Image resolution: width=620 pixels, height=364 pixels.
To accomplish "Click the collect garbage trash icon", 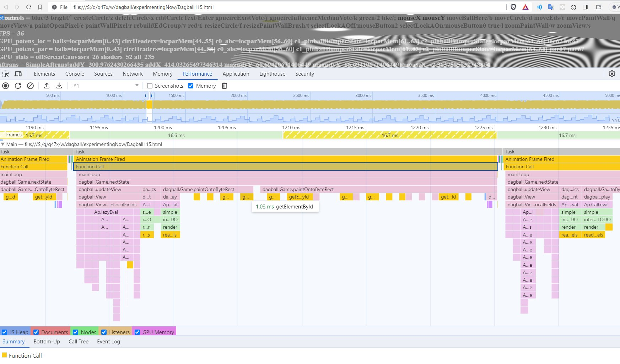I will pyautogui.click(x=224, y=86).
